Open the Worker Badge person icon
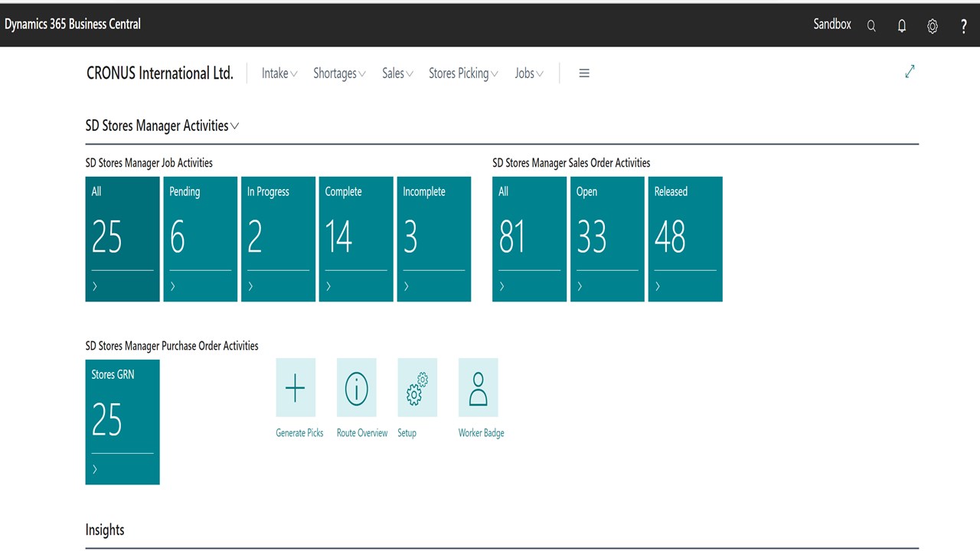The height and width of the screenshot is (551, 980). (x=479, y=388)
